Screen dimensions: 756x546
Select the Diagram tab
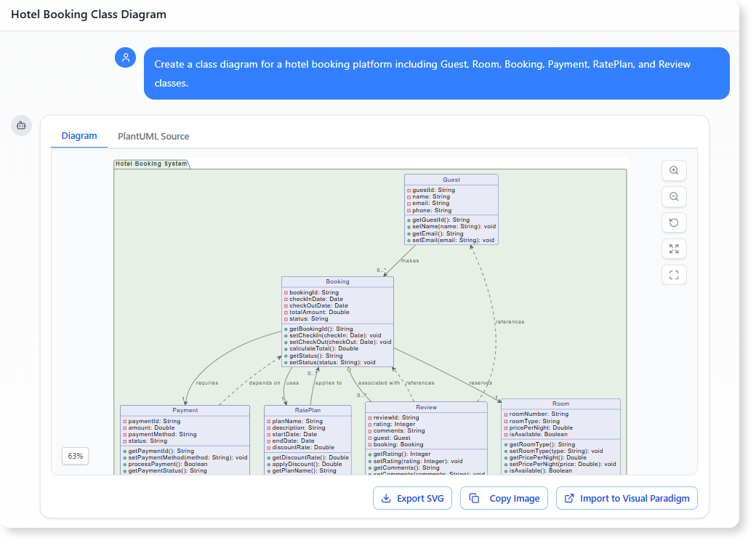click(x=79, y=136)
